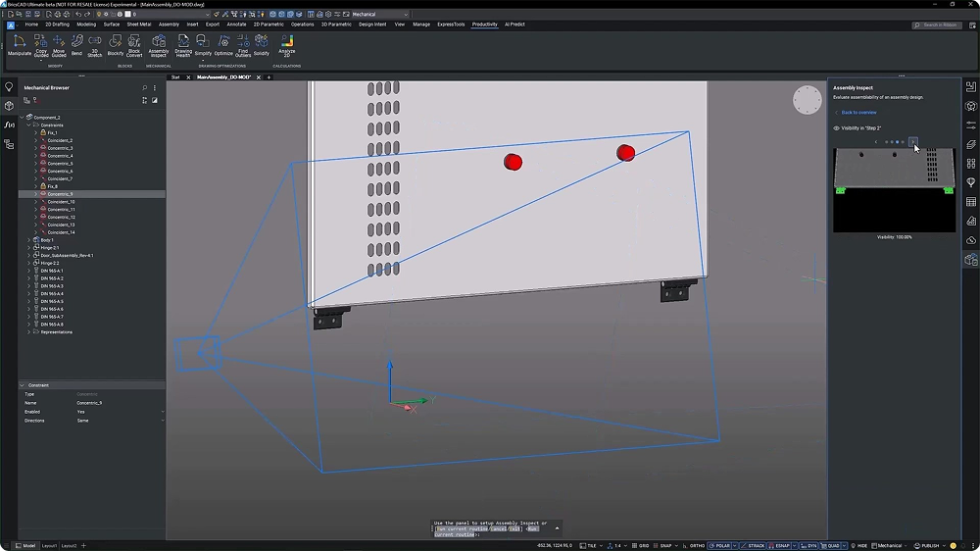Open the Mechanical workspace dropdown in status bar
The width and height of the screenshot is (980, 551).
coord(890,545)
